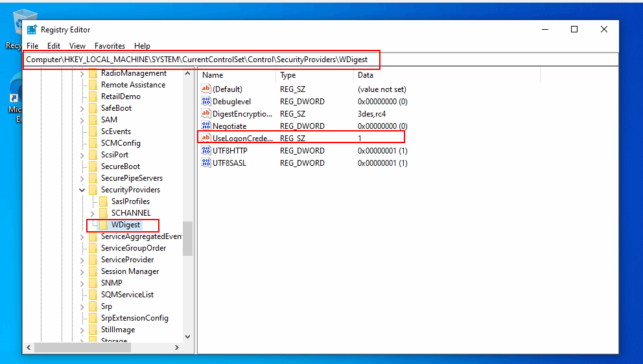Open the Edit menu
The height and width of the screenshot is (364, 643).
tap(54, 46)
